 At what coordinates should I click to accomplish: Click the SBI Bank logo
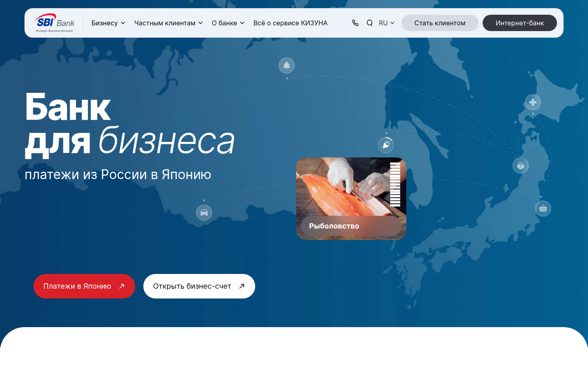pyautogui.click(x=55, y=23)
